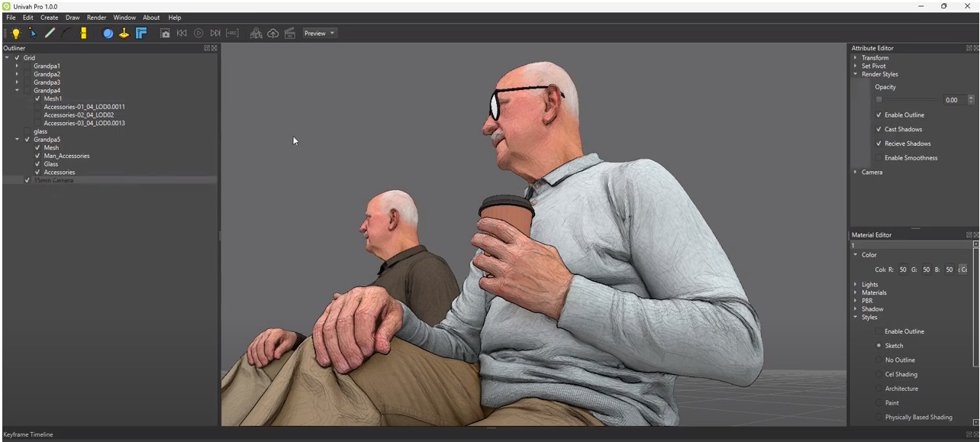Click the cloud upload icon

tap(272, 34)
